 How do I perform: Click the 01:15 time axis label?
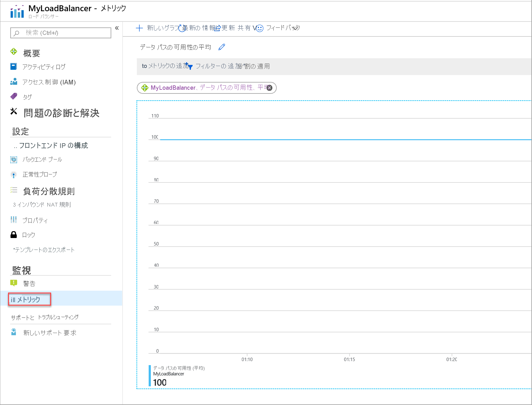tap(349, 360)
